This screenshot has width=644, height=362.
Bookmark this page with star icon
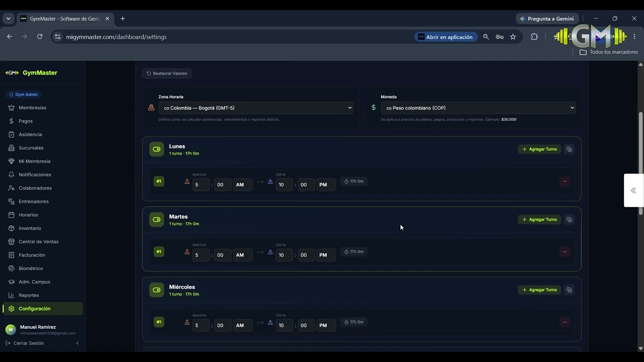pyautogui.click(x=513, y=37)
